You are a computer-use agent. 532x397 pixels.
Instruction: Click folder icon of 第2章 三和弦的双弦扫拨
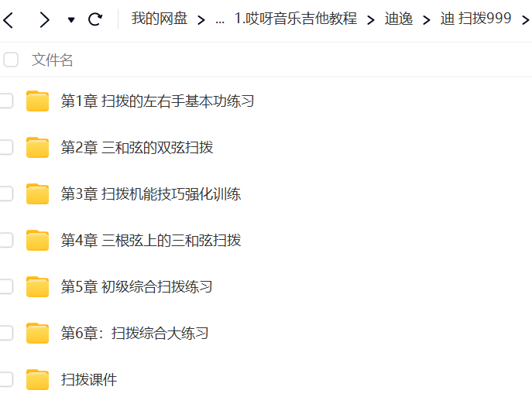38,148
